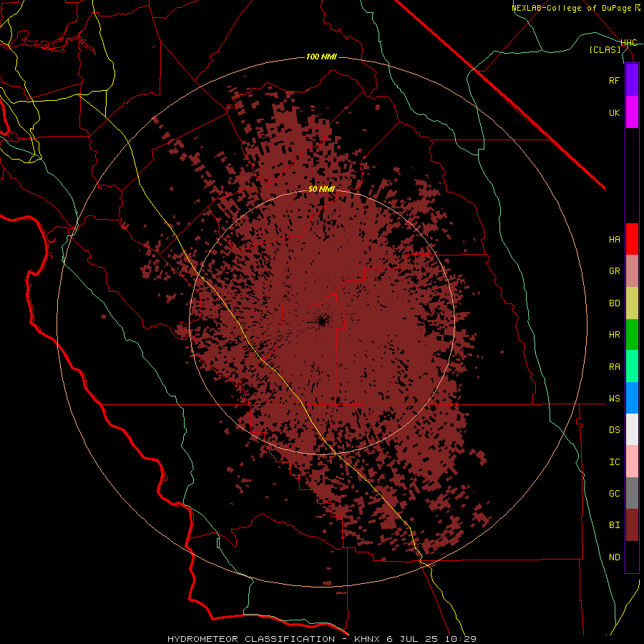Click the BD yellow legend swatch
The width and height of the screenshot is (644, 644).
(632, 303)
